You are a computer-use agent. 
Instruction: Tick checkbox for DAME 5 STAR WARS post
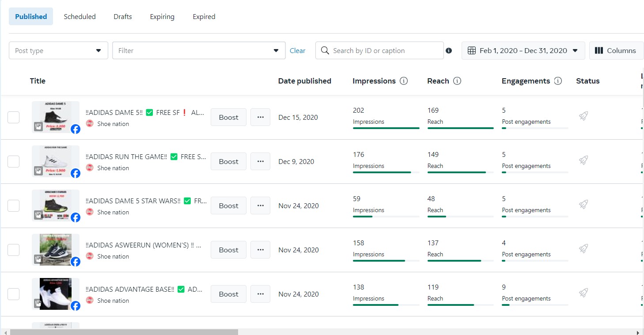[x=14, y=206]
